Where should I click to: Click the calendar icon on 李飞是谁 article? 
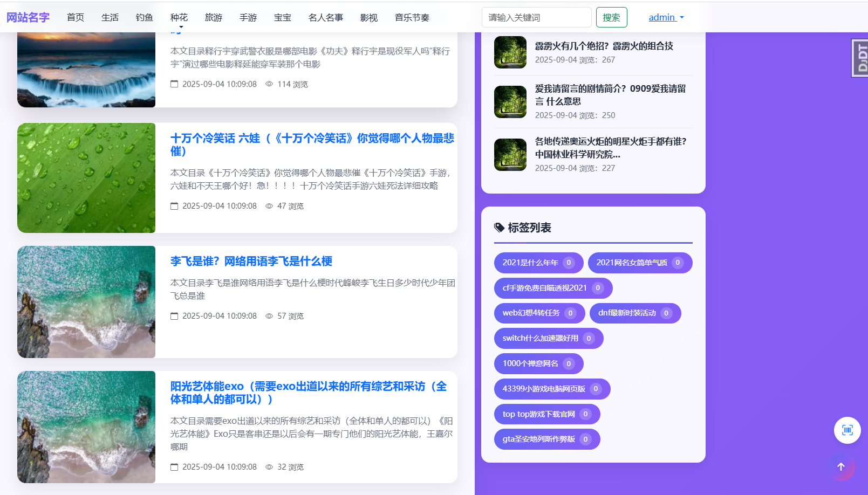point(174,316)
